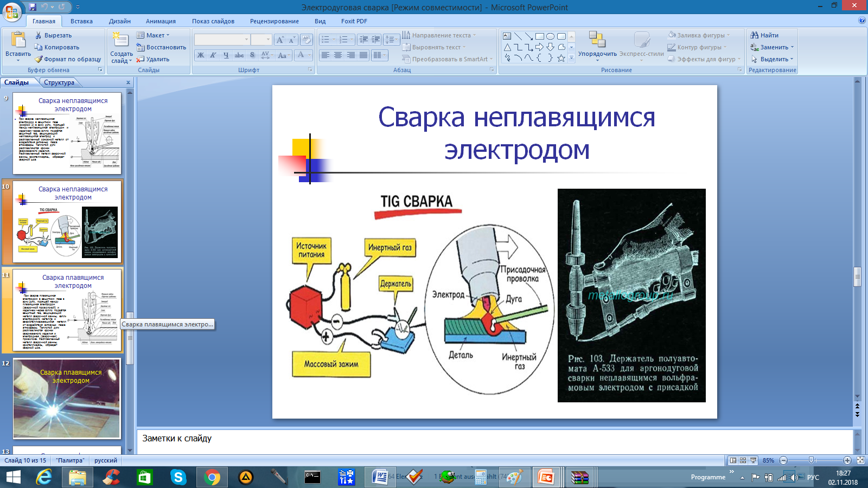Open Упорядочить arrange menu
The image size is (868, 488).
click(x=597, y=47)
